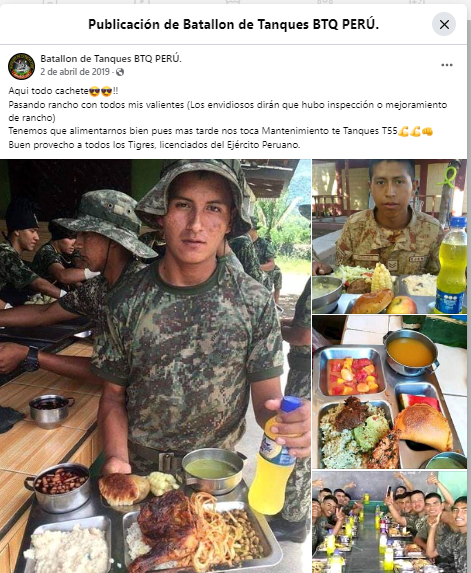Close the post dialog with the X
The width and height of the screenshot is (471, 573).
click(x=444, y=24)
